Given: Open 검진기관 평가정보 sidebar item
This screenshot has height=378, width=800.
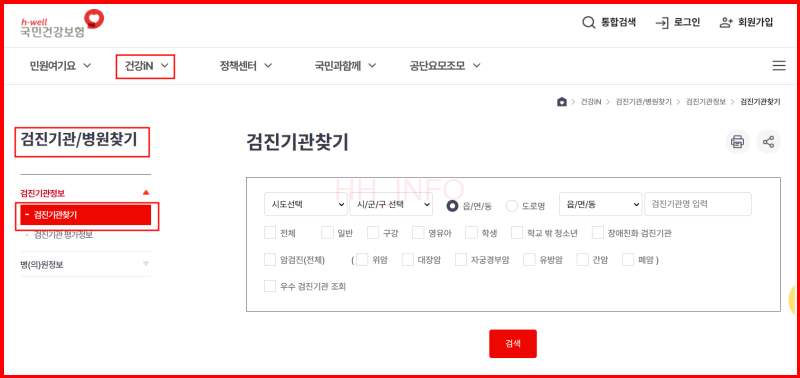Looking at the screenshot, I should pos(63,235).
